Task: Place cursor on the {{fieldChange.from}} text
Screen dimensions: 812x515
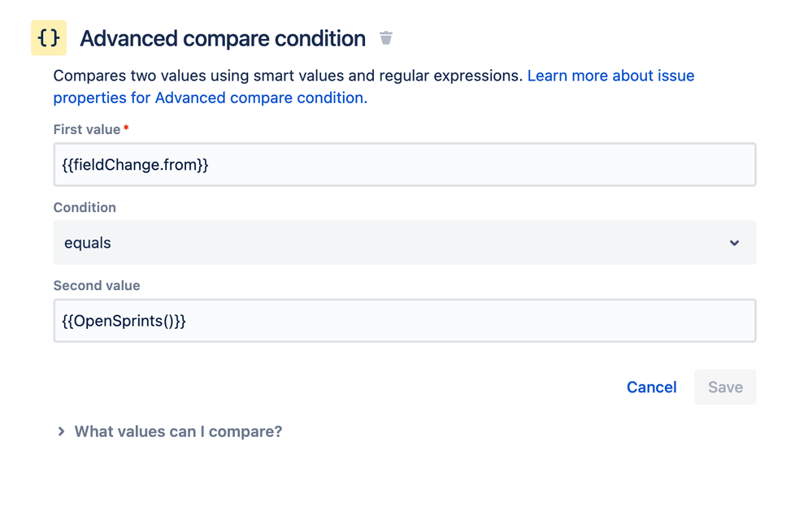Action: (135, 165)
